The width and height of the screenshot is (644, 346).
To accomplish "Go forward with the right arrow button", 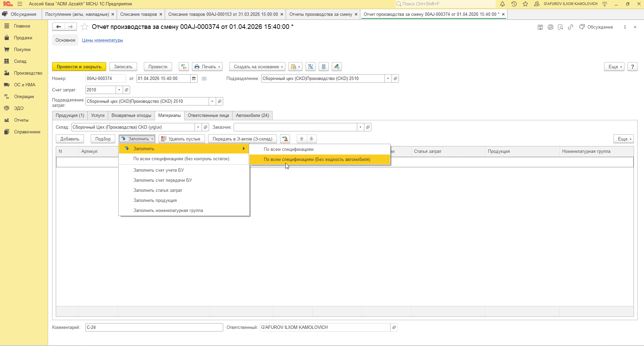I will (x=71, y=27).
